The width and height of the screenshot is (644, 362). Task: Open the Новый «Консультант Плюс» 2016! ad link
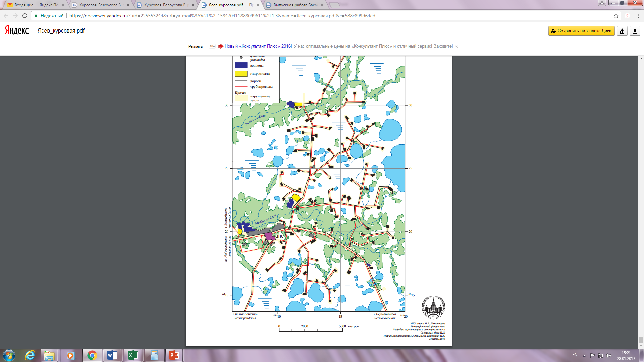[258, 46]
